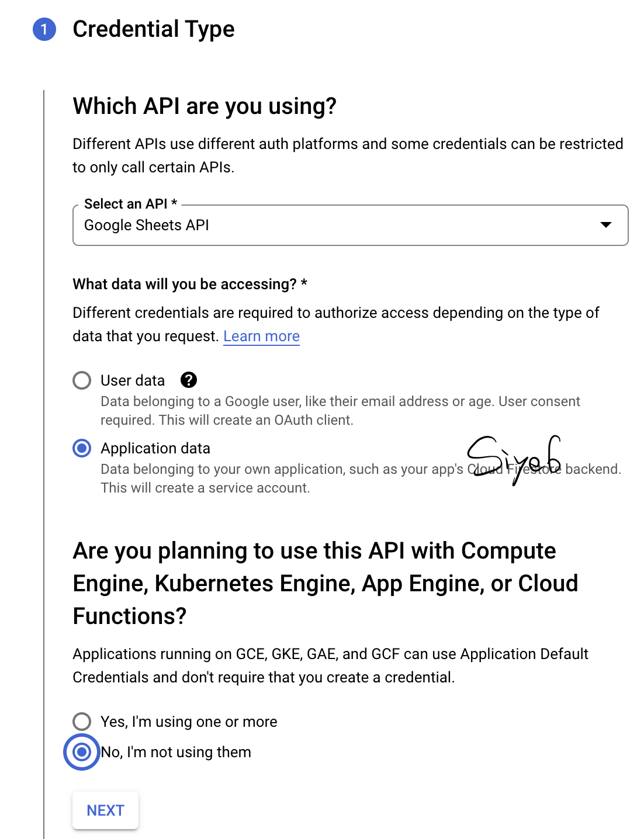Click the "This will create a service account" text
This screenshot has height=839, width=644.
coord(205,488)
